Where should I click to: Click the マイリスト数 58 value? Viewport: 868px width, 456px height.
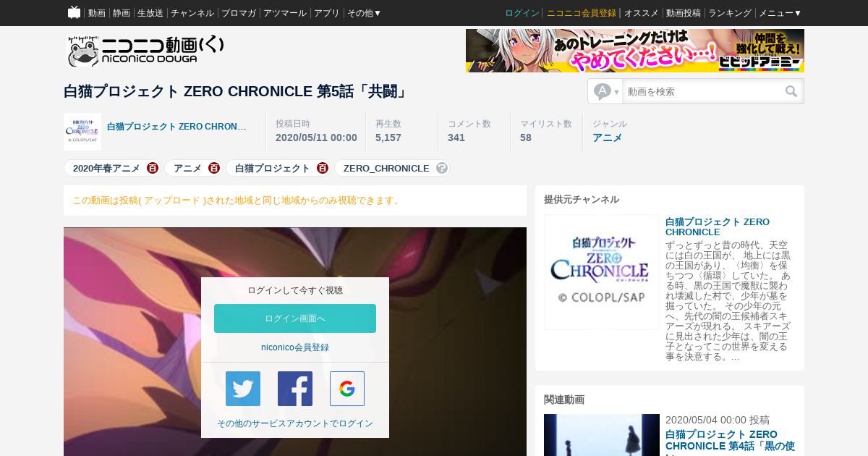[526, 138]
